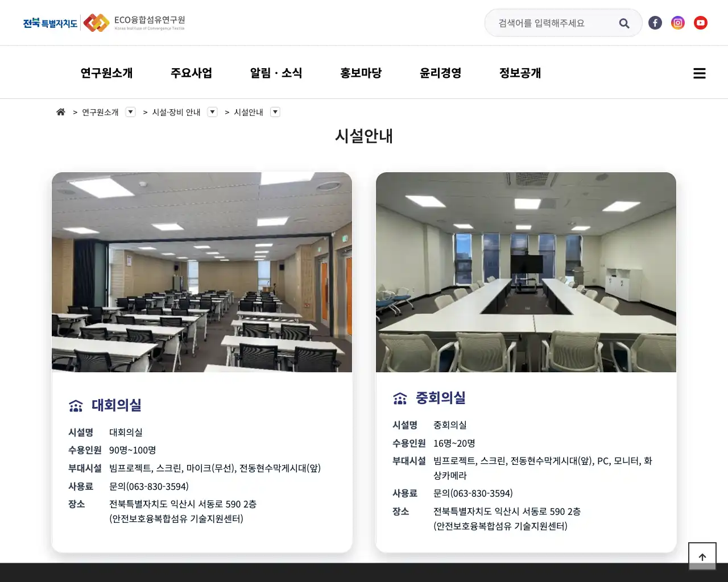Expand the 연구원소개 breadcrumb dropdown
Image resolution: width=728 pixels, height=582 pixels.
[131, 112]
